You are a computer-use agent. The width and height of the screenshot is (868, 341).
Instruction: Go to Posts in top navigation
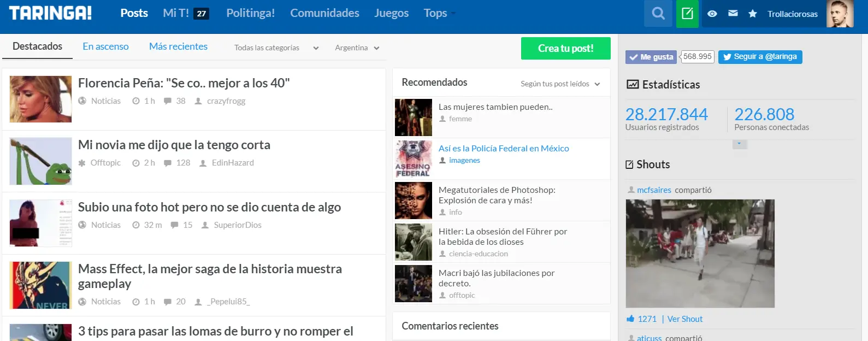[x=134, y=13]
